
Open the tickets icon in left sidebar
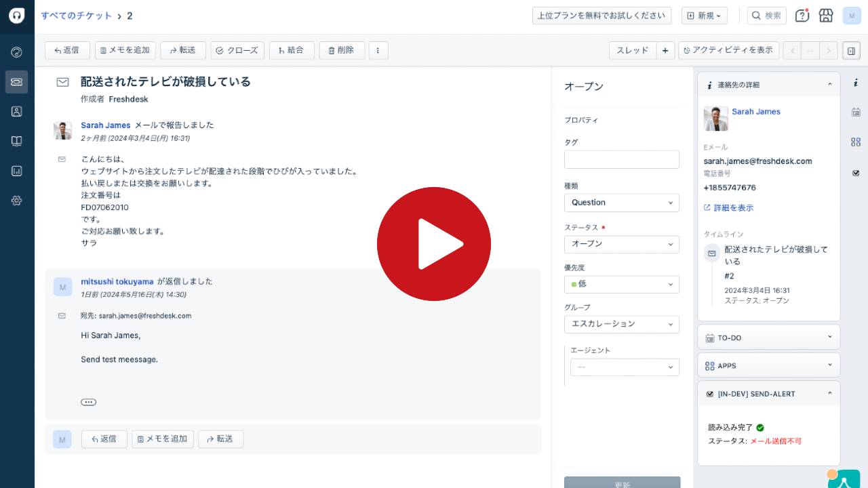(17, 82)
